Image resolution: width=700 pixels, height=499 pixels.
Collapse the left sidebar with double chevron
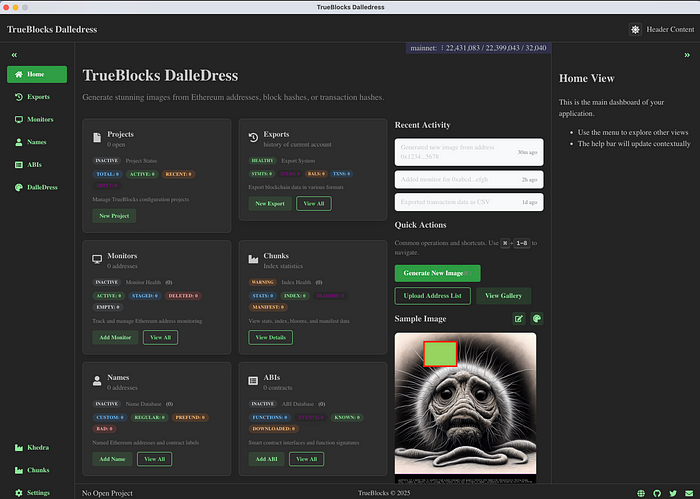tap(14, 55)
